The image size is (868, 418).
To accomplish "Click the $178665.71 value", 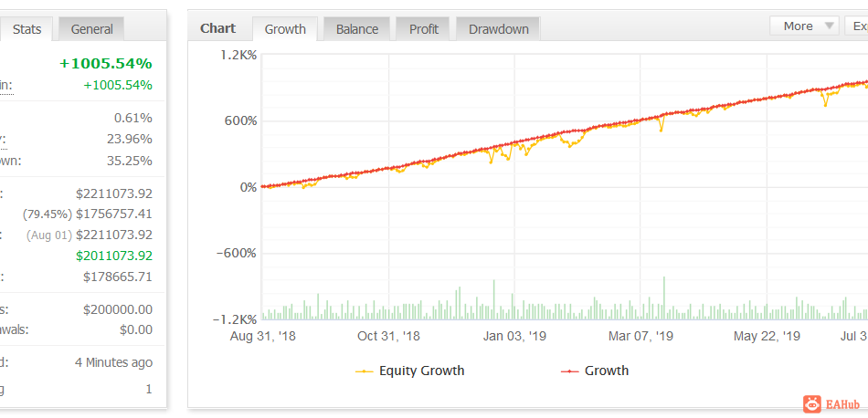I will 117,277.
